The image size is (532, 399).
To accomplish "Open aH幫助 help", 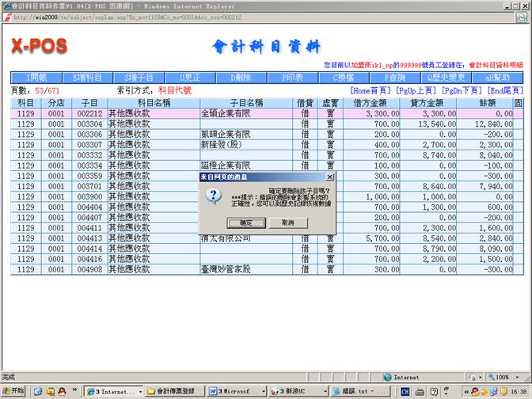I will [x=498, y=78].
